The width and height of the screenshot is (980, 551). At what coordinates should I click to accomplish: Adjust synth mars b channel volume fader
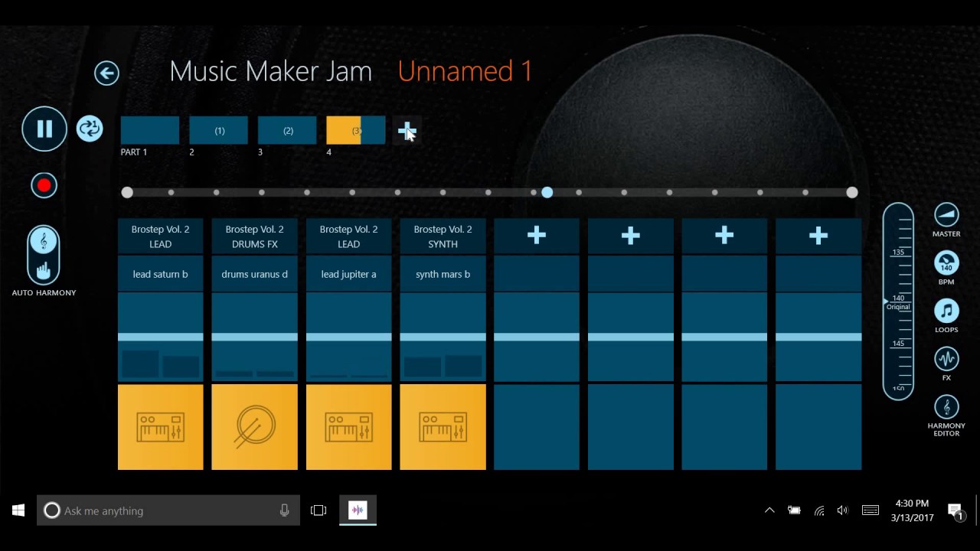443,337
